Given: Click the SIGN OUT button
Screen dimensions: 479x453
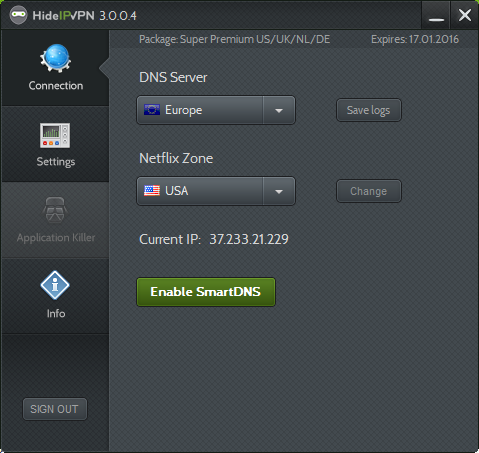Looking at the screenshot, I should (x=55, y=409).
